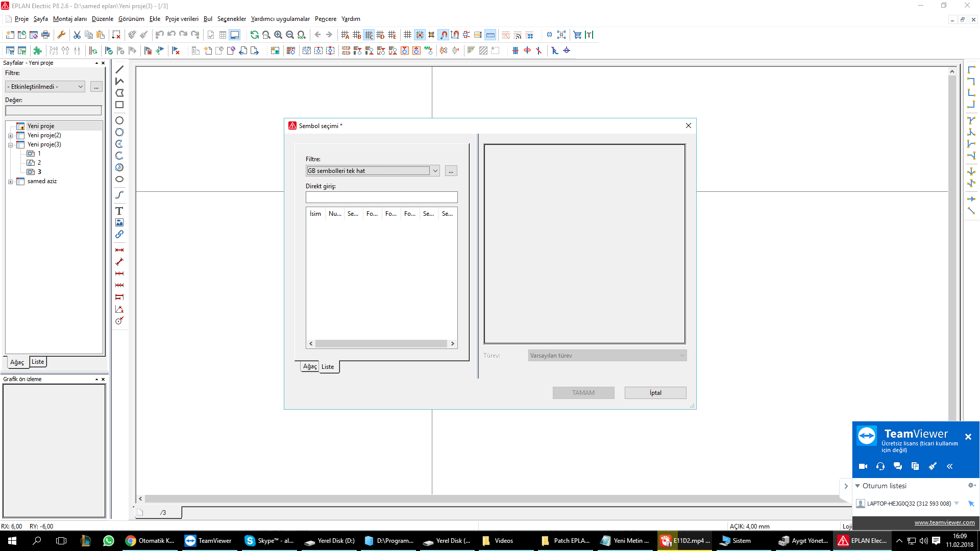Click the refresh/redraw icon
Viewport: 980px width, 551px height.
[x=254, y=35]
